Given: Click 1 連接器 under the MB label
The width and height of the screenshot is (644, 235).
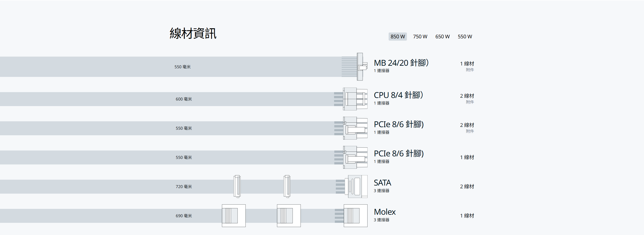Looking at the screenshot, I should point(382,71).
